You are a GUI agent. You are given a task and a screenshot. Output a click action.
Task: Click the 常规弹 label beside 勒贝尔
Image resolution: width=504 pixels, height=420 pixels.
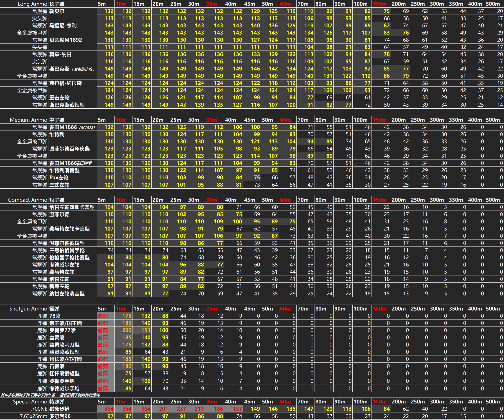point(40,11)
